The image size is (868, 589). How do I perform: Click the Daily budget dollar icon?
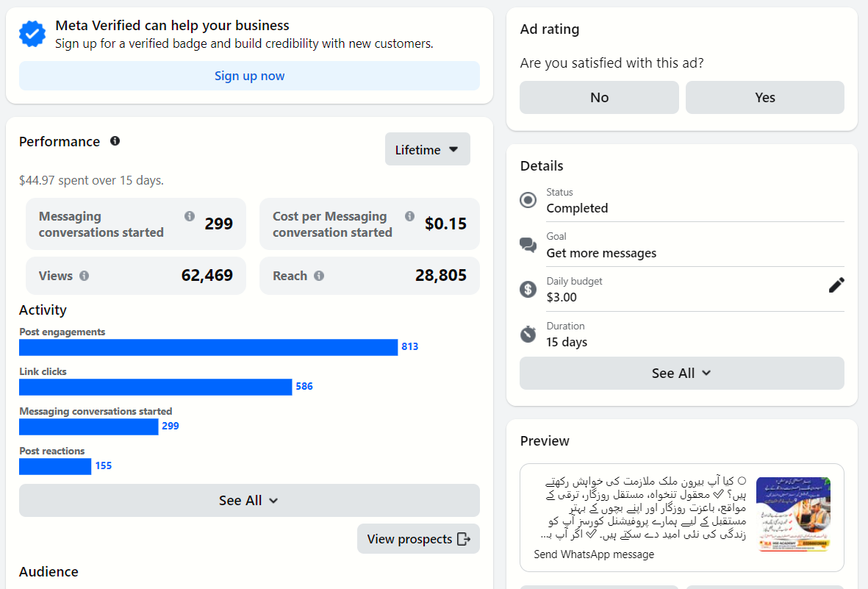pyautogui.click(x=528, y=289)
